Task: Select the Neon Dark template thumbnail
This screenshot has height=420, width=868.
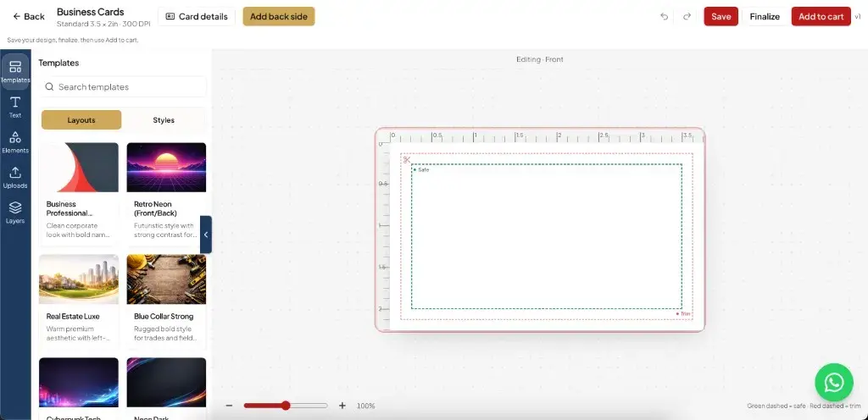Action: (x=166, y=383)
